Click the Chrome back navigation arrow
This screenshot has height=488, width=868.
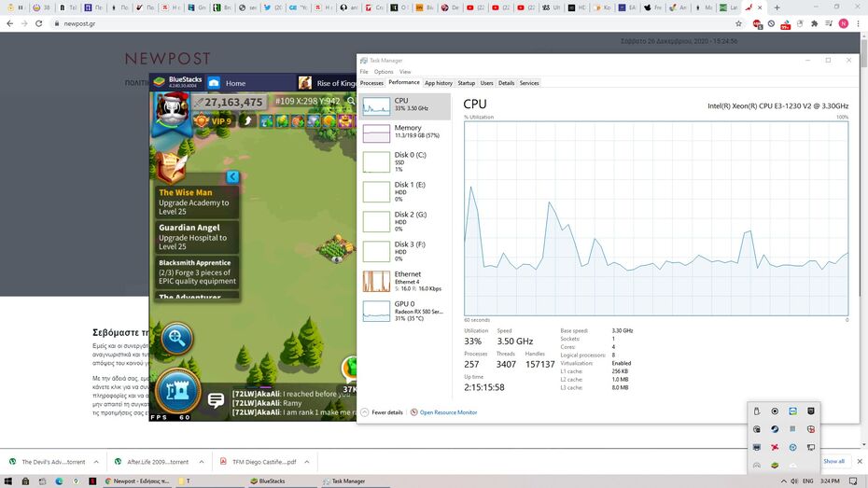(x=10, y=23)
